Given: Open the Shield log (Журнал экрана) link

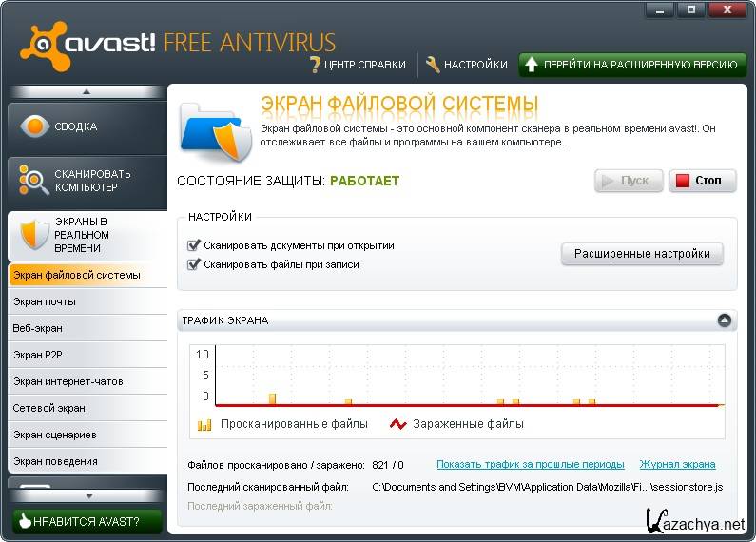Looking at the screenshot, I should tap(677, 464).
